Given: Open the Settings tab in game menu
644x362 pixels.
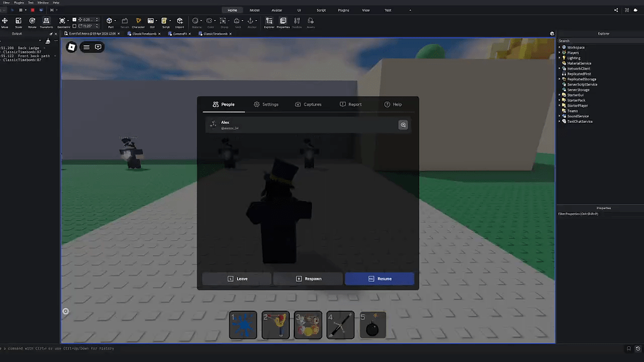Looking at the screenshot, I should [266, 104].
